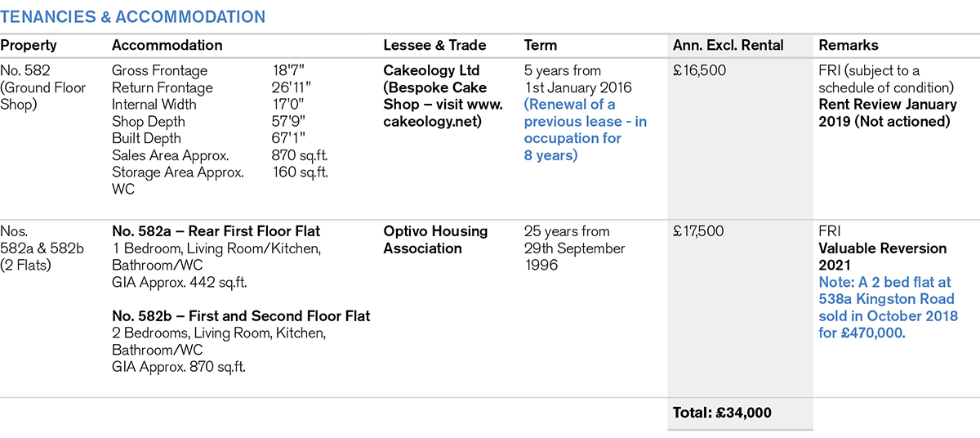Click the Remarks column header
This screenshot has width=980, height=438.
coord(849,46)
